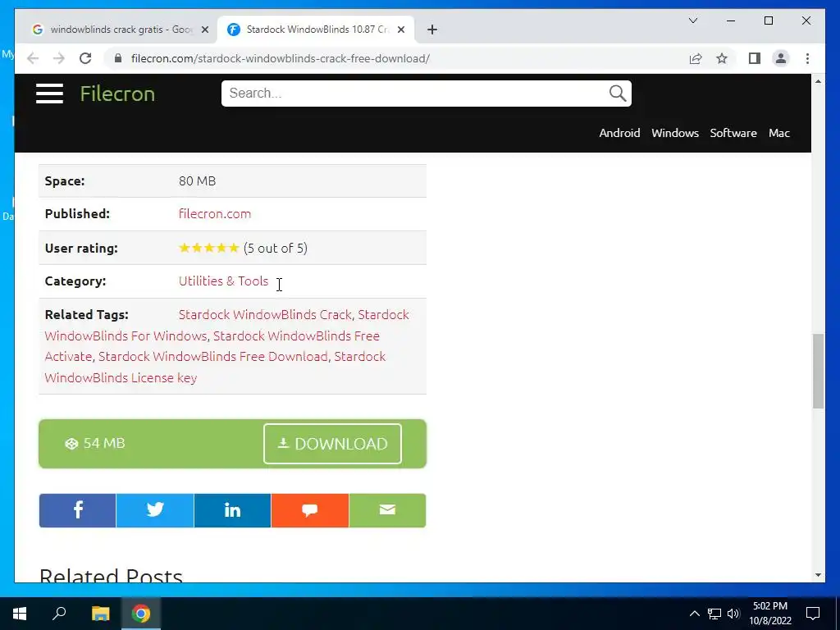Open taskbar search
The width and height of the screenshot is (840, 630).
pos(59,614)
